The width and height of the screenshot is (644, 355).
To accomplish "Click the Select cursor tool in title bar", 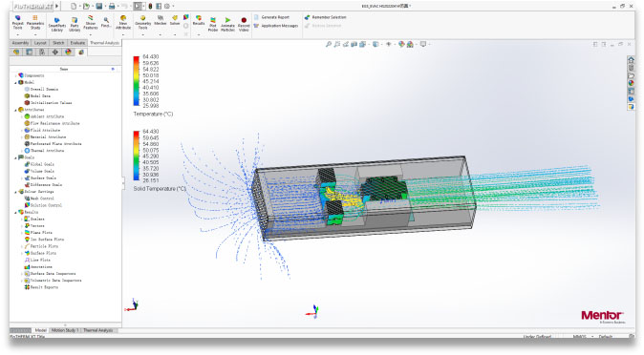I will coord(138,6).
